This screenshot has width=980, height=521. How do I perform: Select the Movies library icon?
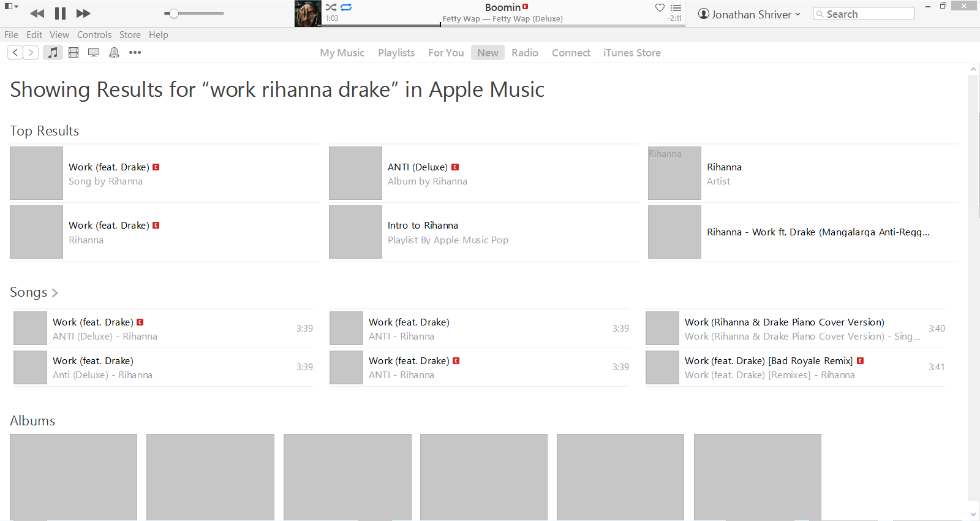click(x=73, y=53)
